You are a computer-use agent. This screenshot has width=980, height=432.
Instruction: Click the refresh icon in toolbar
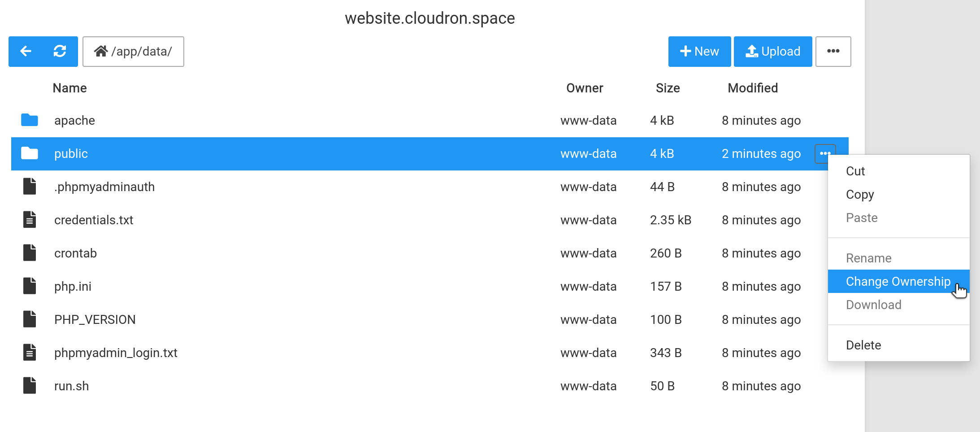tap(60, 52)
